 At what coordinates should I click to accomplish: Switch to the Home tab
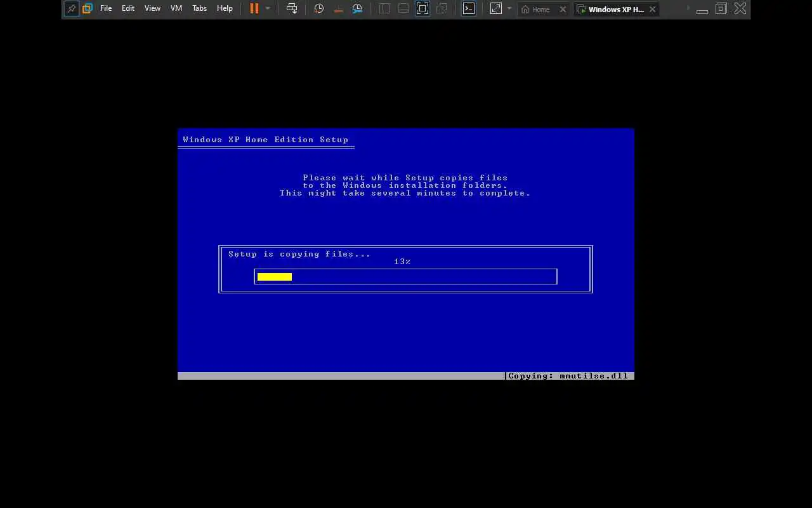(535, 10)
